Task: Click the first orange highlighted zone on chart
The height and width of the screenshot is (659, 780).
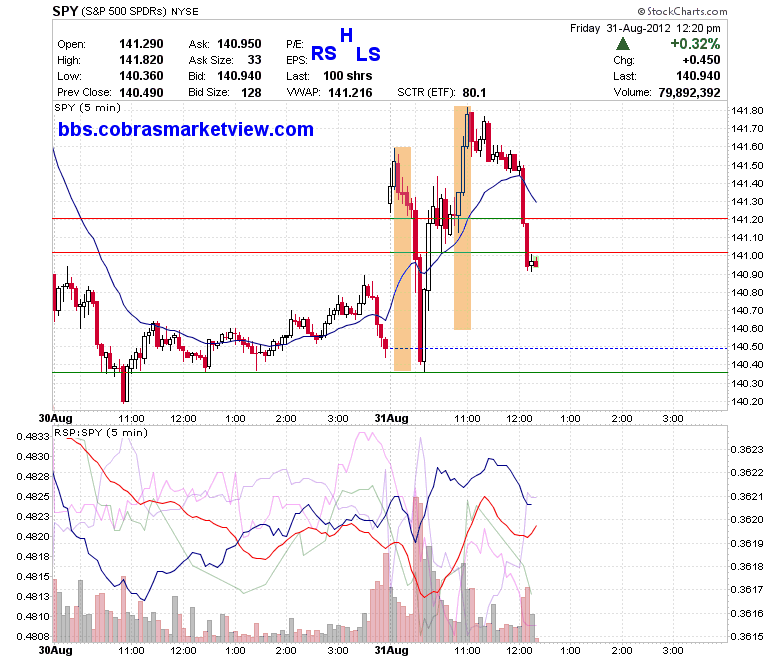Action: click(402, 259)
